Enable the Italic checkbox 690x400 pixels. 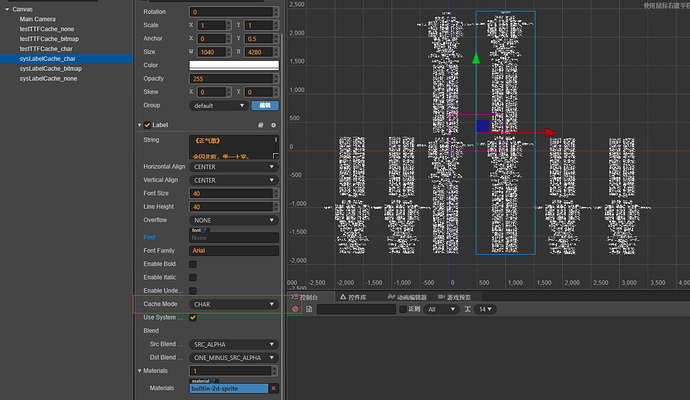click(193, 277)
